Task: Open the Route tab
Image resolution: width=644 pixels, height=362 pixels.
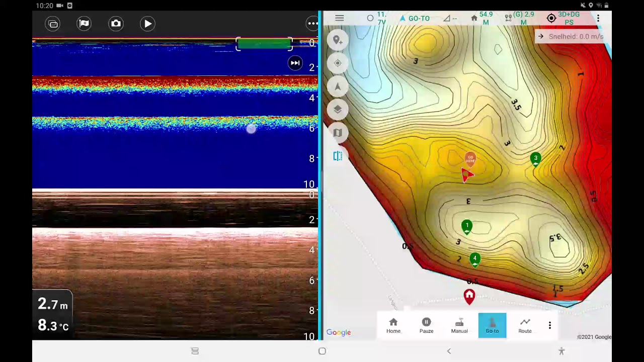Action: point(525,325)
